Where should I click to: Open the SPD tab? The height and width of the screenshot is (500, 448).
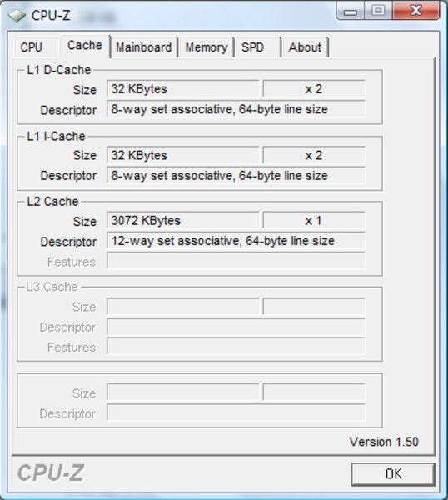257,47
